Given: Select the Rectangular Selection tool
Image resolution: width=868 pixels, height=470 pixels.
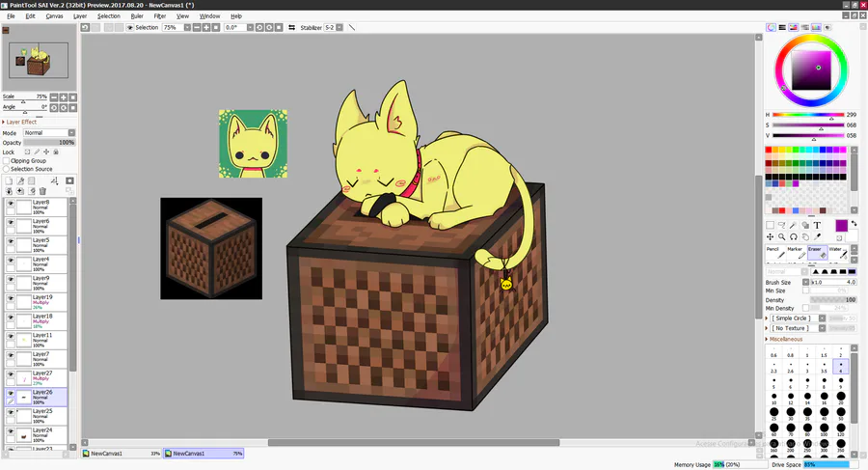Looking at the screenshot, I should pyautogui.click(x=770, y=225).
